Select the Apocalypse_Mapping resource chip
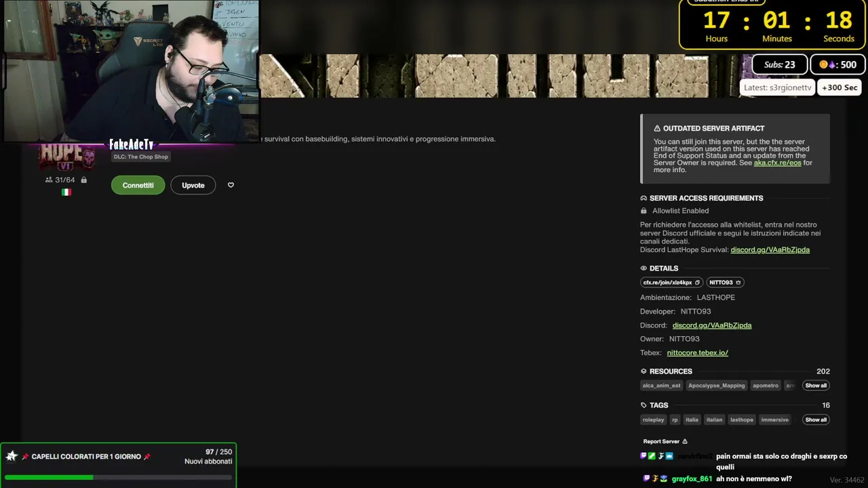 pyautogui.click(x=717, y=386)
